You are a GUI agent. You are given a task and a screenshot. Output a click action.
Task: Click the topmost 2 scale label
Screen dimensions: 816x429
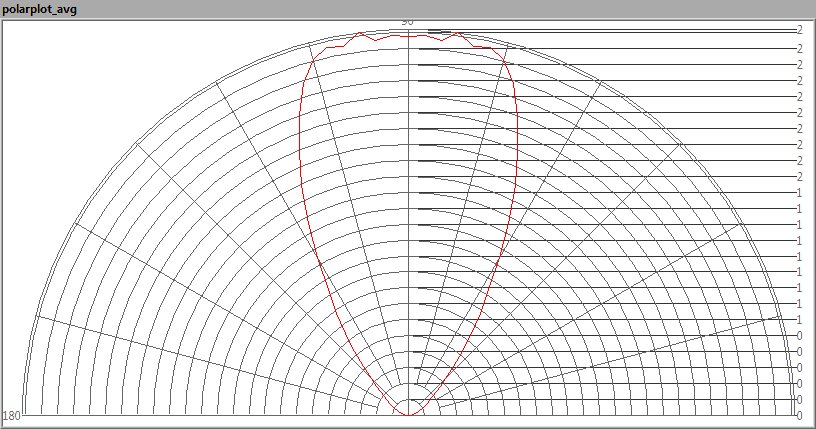[x=800, y=30]
